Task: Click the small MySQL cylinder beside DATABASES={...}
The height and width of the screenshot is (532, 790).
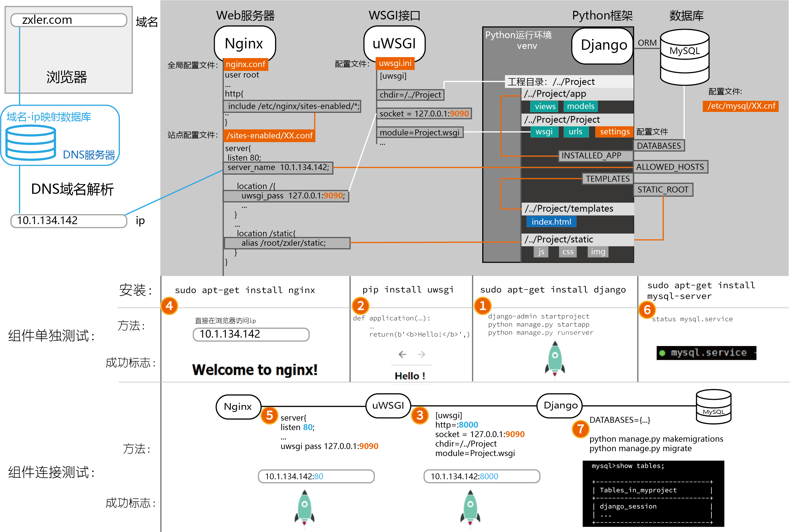Action: [713, 407]
